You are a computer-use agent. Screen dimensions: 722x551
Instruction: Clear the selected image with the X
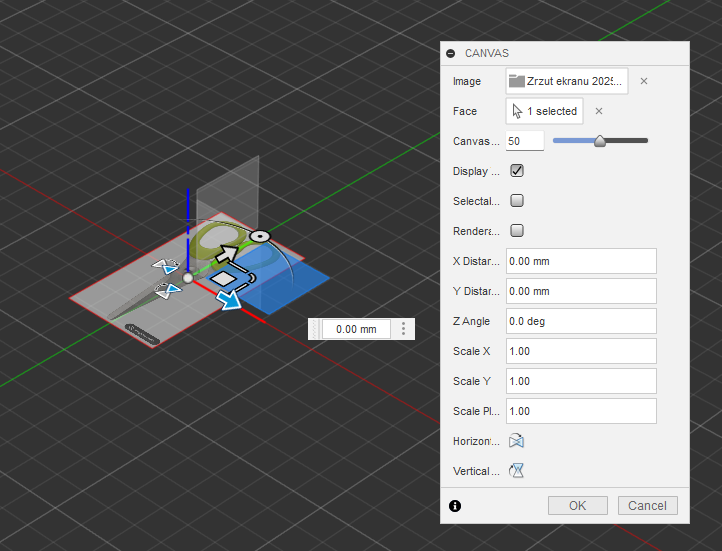[644, 81]
